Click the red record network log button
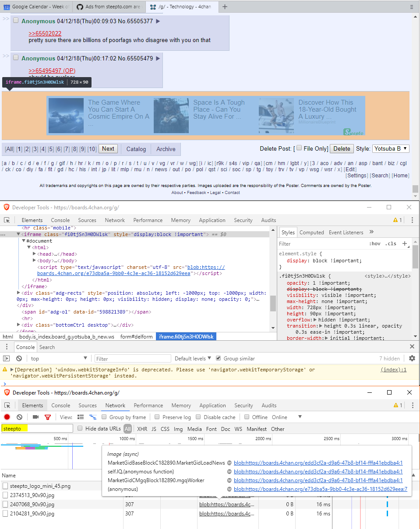Viewport: 420px width, 529px height. click(x=7, y=417)
